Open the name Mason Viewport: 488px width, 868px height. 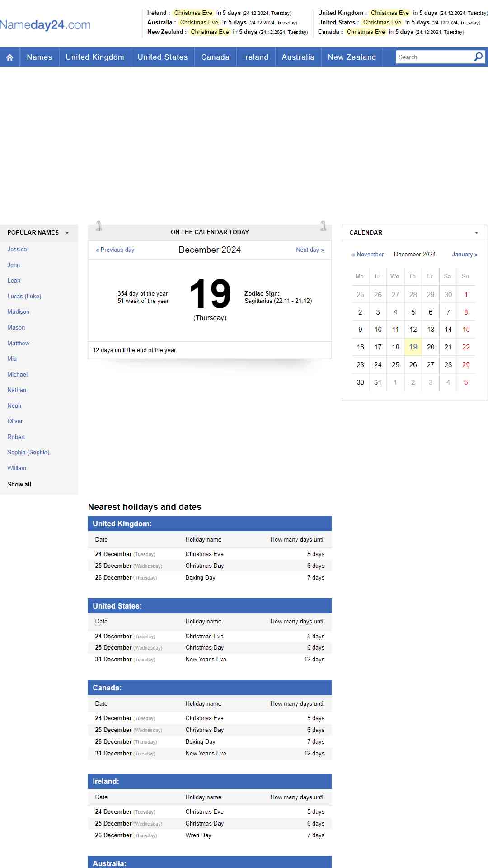coord(16,328)
